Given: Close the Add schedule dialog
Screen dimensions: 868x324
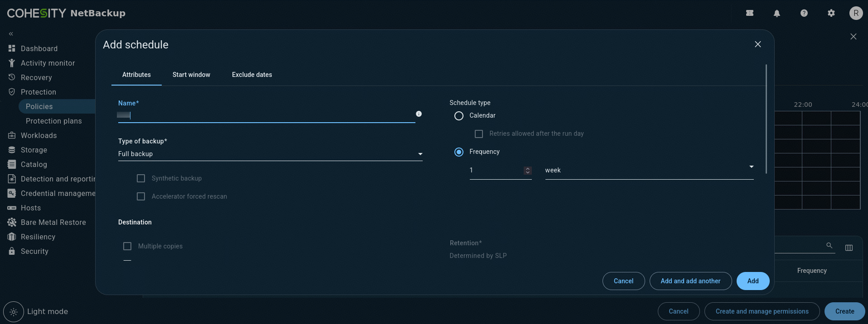Looking at the screenshot, I should click(x=757, y=44).
